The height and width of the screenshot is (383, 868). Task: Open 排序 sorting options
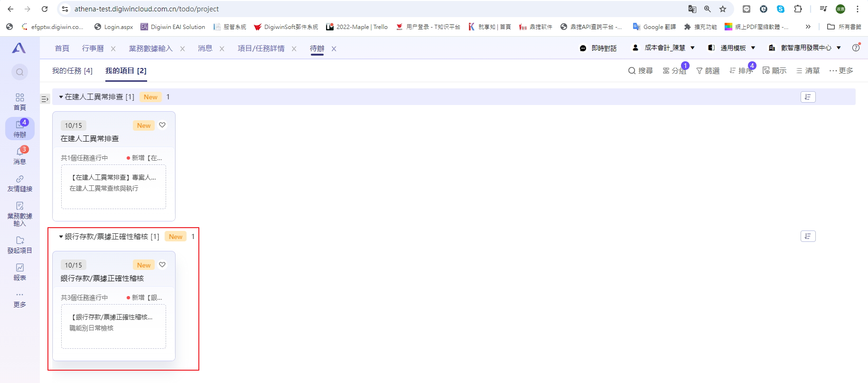[741, 71]
